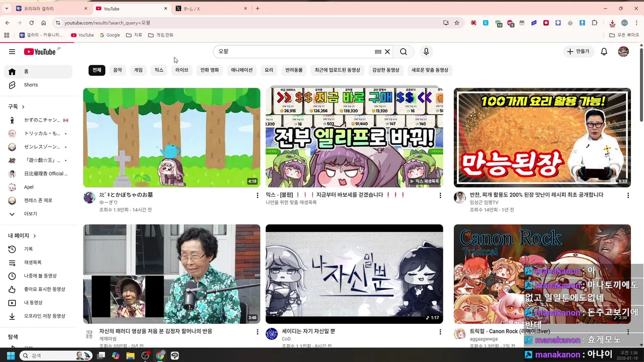Open Chrome extensions puzzle icon

pos(595,23)
